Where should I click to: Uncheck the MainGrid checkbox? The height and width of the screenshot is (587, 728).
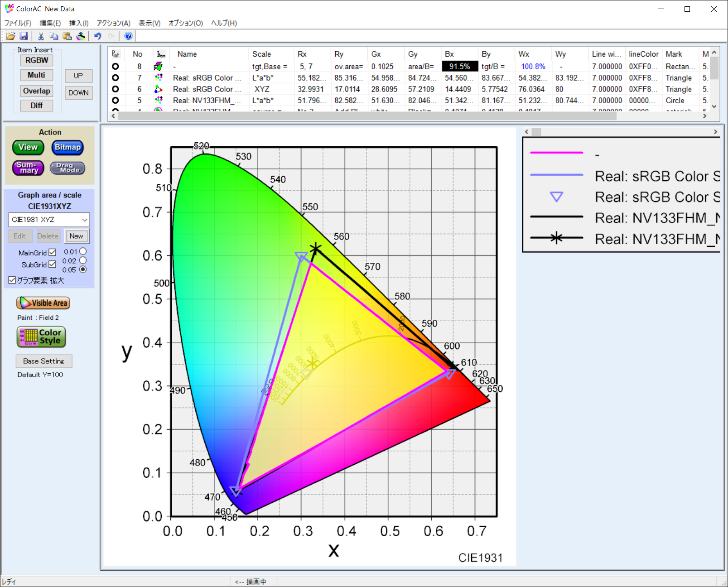click(53, 252)
